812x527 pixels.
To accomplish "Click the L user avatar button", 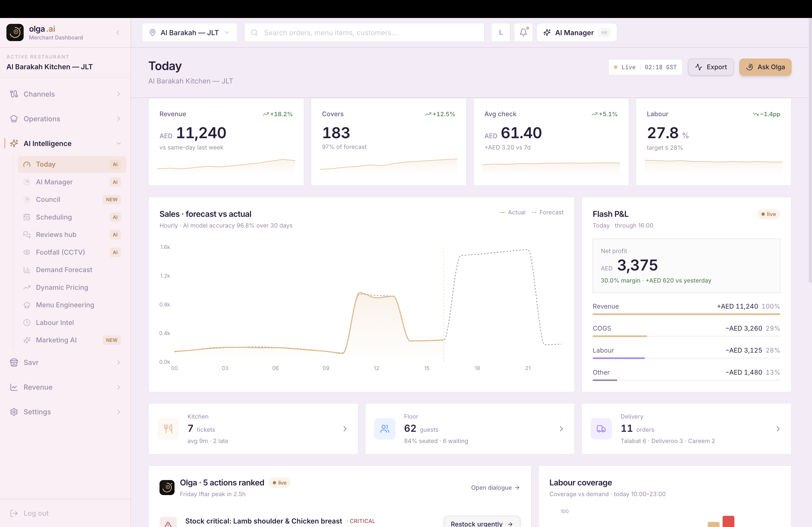I will pos(501,32).
